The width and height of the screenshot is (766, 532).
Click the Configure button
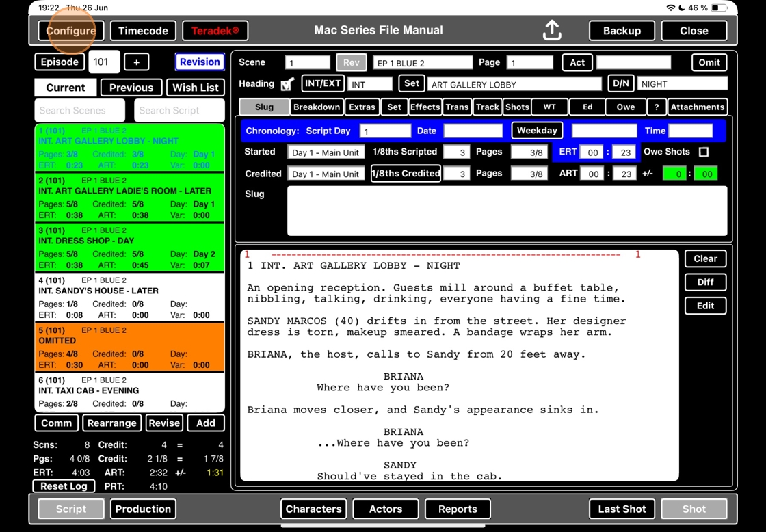71,31
